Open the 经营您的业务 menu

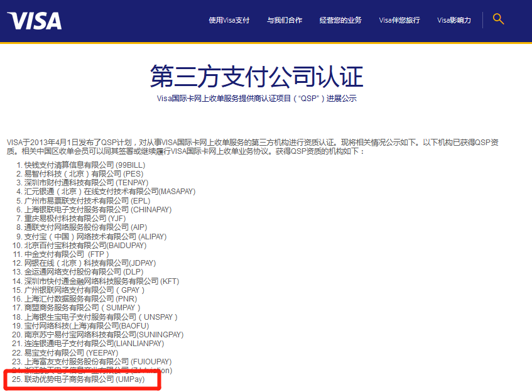[x=340, y=19]
